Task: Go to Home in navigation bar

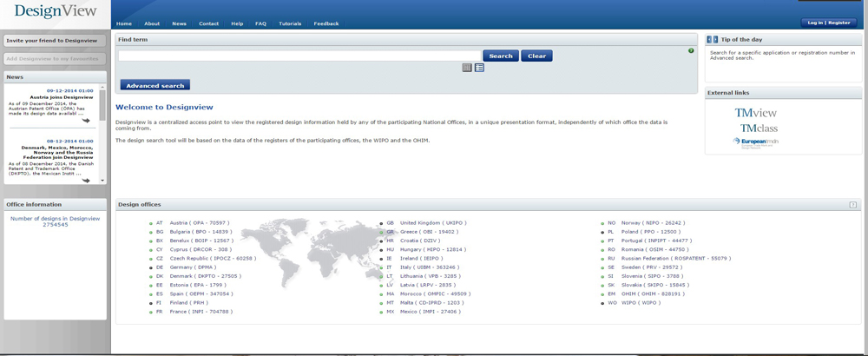Action: point(124,23)
